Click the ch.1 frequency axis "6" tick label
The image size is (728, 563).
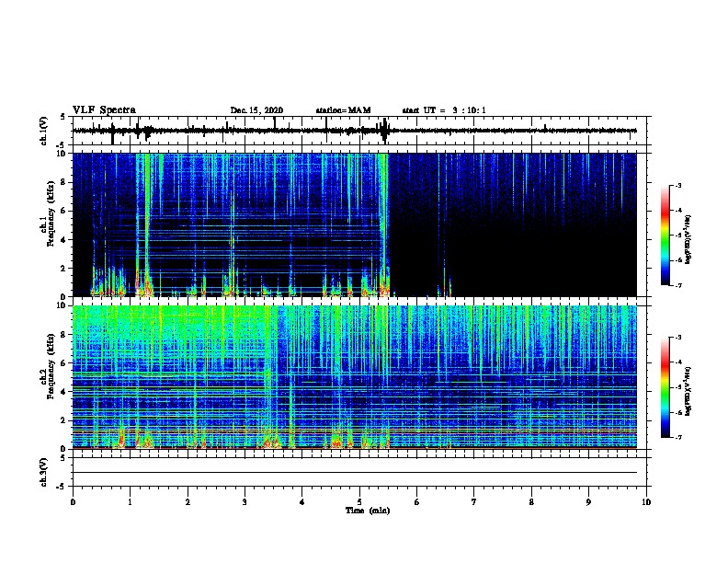pyautogui.click(x=63, y=211)
